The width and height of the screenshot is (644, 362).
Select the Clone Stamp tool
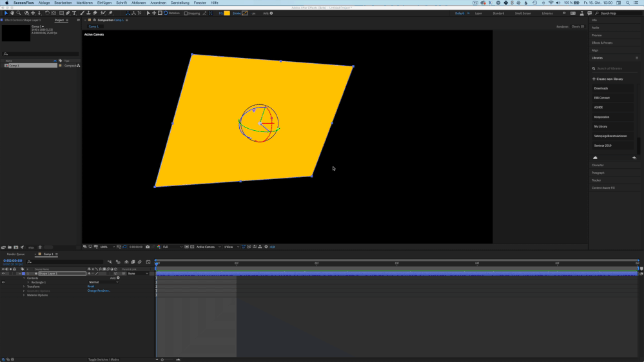88,13
